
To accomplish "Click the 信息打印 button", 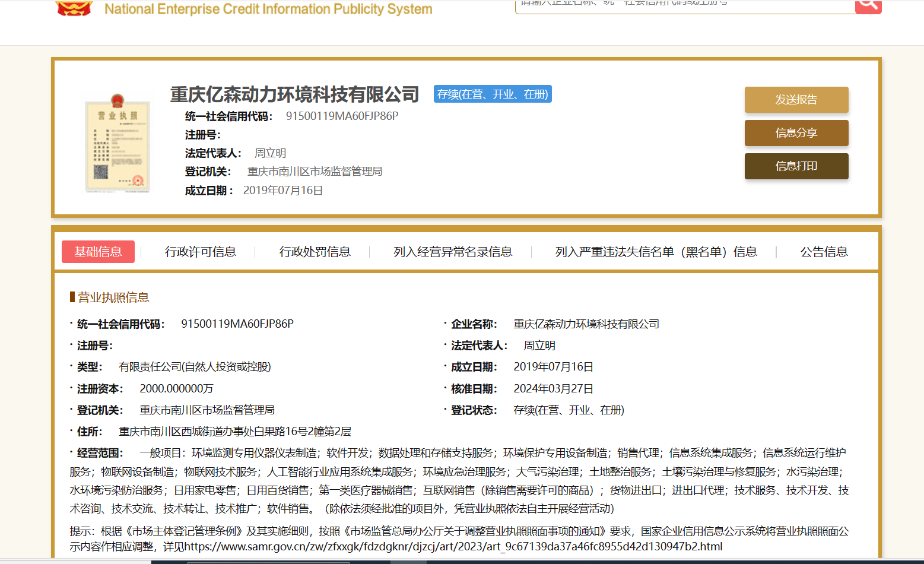I will tap(796, 166).
